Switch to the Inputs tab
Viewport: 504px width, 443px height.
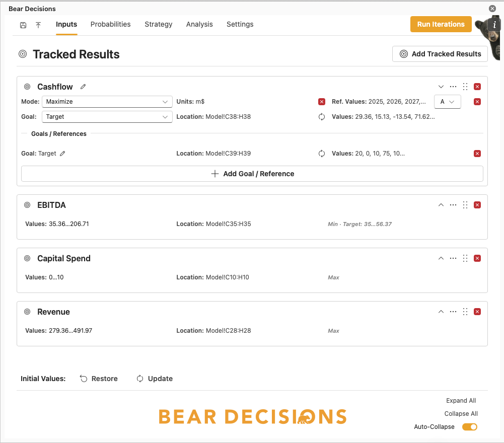(66, 25)
